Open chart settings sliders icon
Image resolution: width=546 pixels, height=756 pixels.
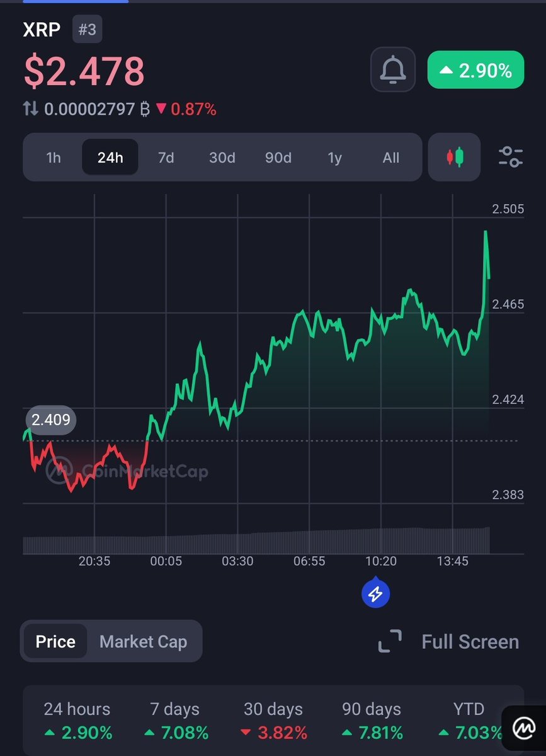point(510,157)
